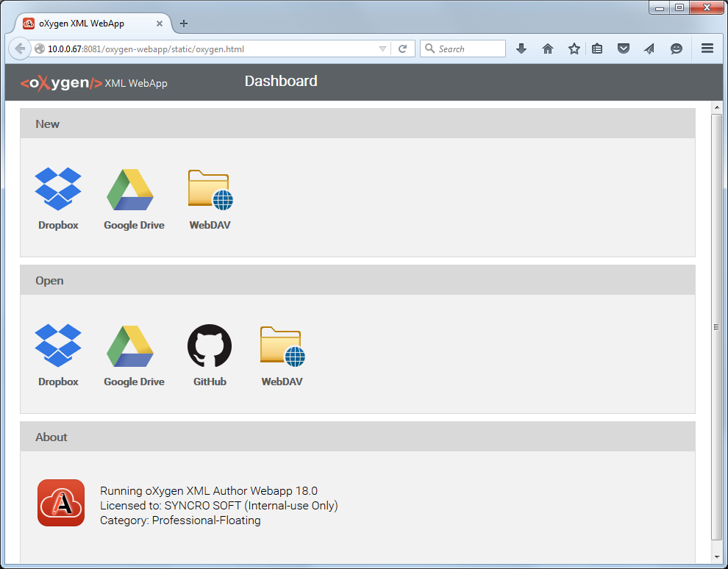
Task: Open URL history dropdown arrow
Action: coord(382,49)
